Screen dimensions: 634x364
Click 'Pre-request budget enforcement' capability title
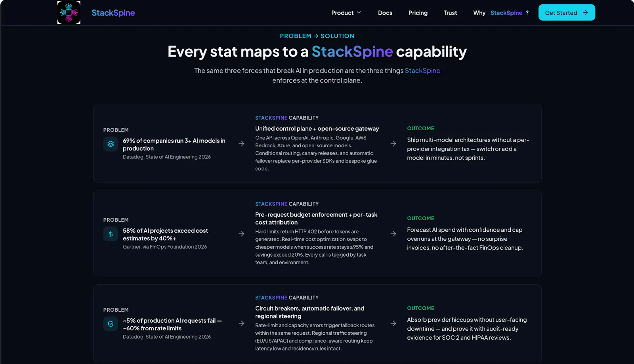click(x=316, y=219)
